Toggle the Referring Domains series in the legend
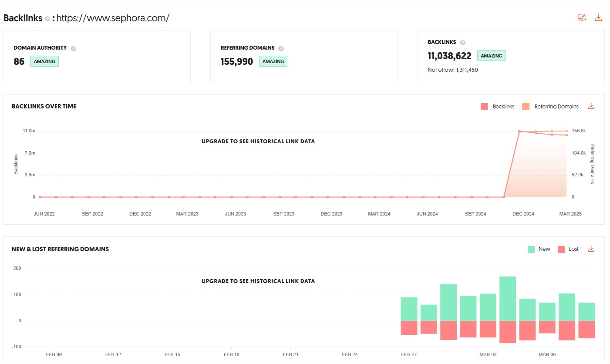 click(556, 106)
